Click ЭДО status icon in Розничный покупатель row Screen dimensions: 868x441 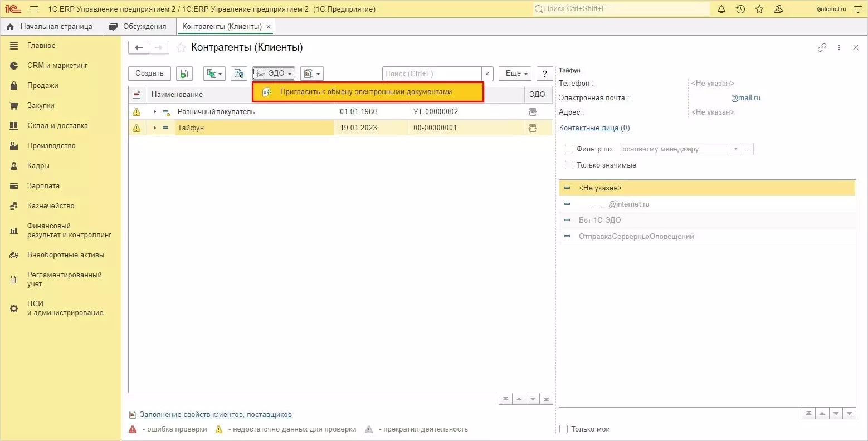pos(533,112)
